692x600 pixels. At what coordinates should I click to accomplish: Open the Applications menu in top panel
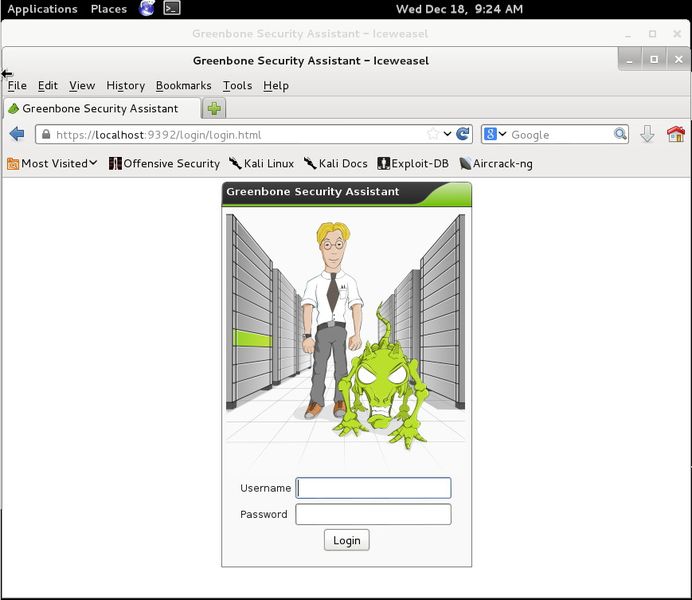tap(42, 9)
